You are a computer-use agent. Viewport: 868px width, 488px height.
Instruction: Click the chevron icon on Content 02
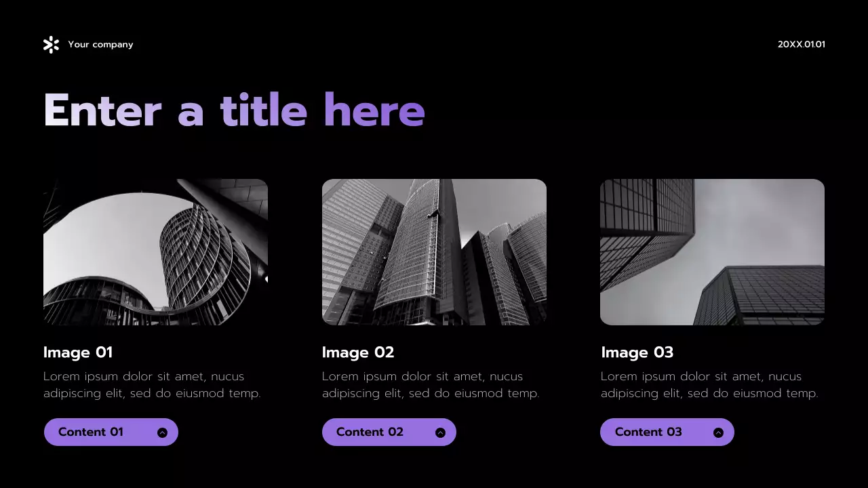point(440,432)
